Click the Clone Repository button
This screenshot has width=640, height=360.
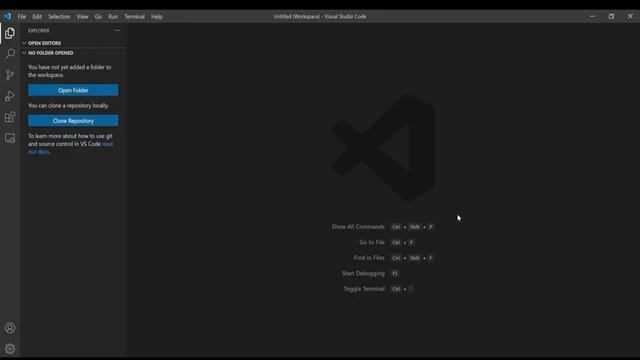click(73, 121)
